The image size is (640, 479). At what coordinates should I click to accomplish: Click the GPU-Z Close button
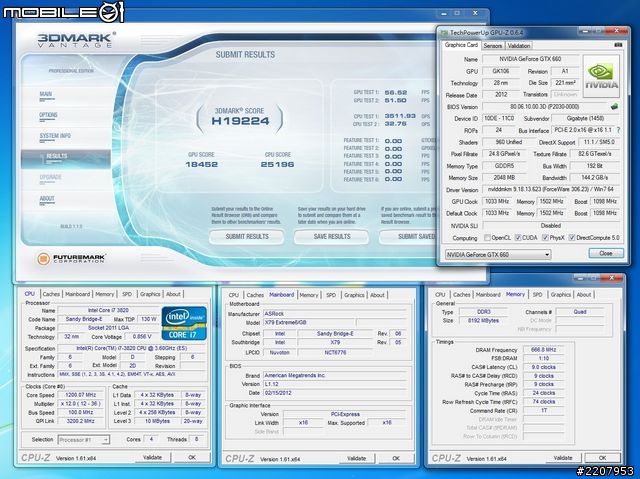(606, 253)
